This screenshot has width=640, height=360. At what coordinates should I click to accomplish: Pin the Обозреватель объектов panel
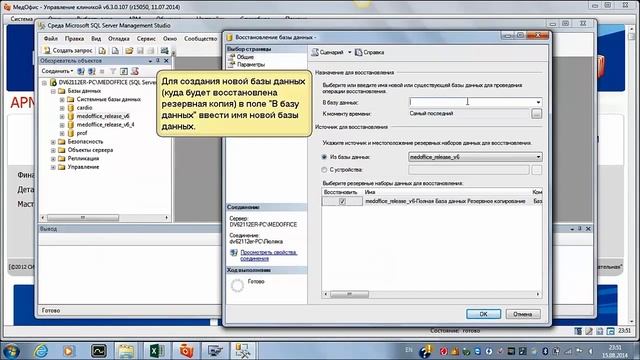point(158,60)
